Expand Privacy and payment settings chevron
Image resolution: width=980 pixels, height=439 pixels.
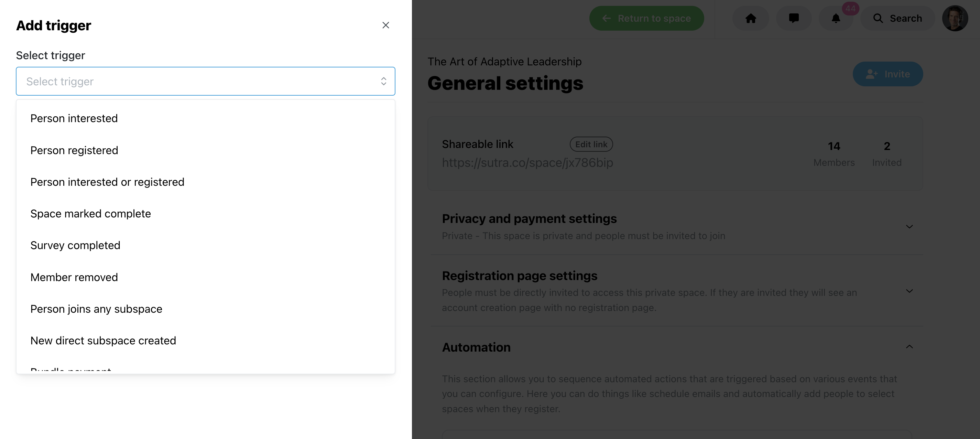(x=909, y=226)
